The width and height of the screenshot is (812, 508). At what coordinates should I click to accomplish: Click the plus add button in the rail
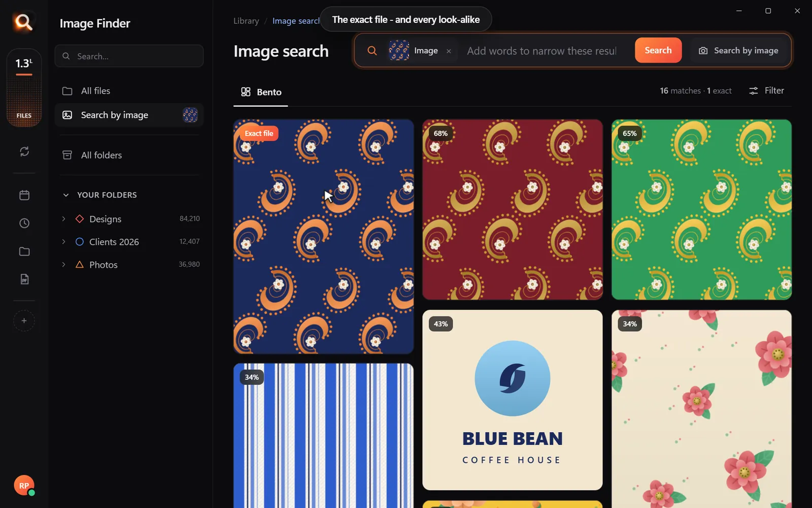(24, 321)
